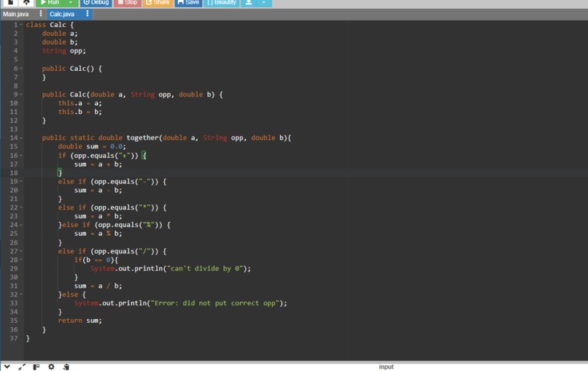The height and width of the screenshot is (371, 588).
Task: Select the input tab label in the console
Action: [x=386, y=367]
